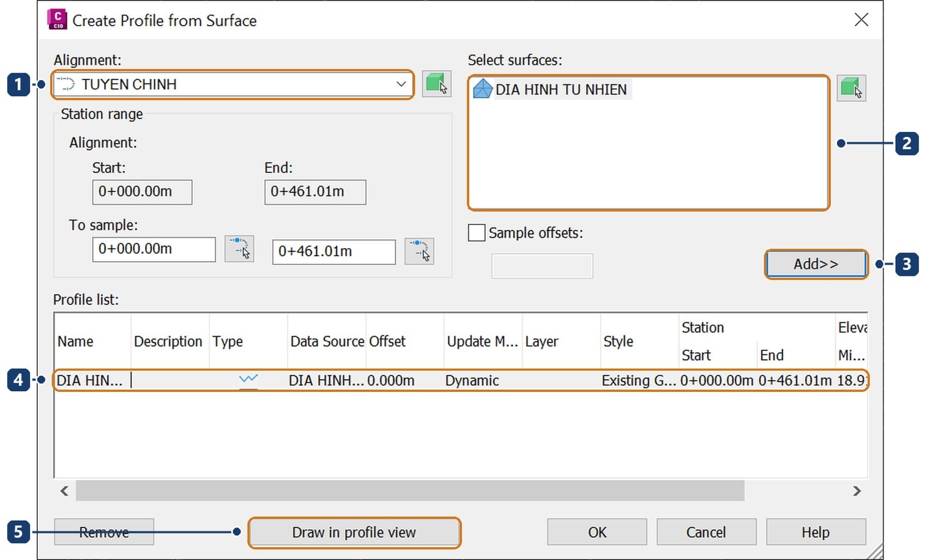This screenshot has width=930, height=560.
Task: Pick end station to sample in drawing
Action: click(x=419, y=251)
